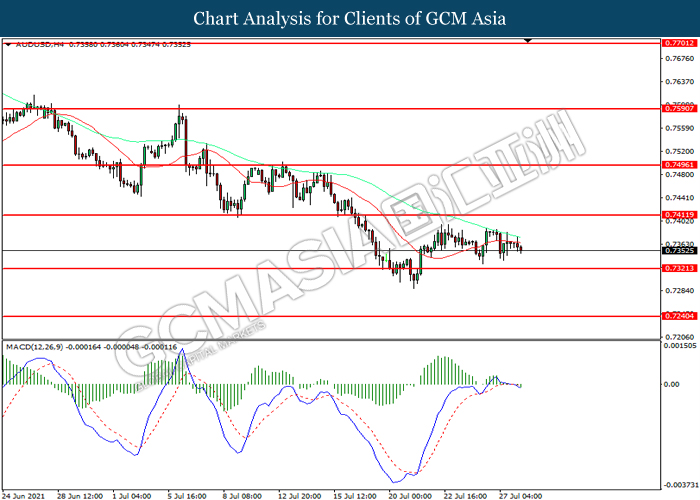
Task: Click the Chart Analysis for Clients title
Action: [x=350, y=18]
